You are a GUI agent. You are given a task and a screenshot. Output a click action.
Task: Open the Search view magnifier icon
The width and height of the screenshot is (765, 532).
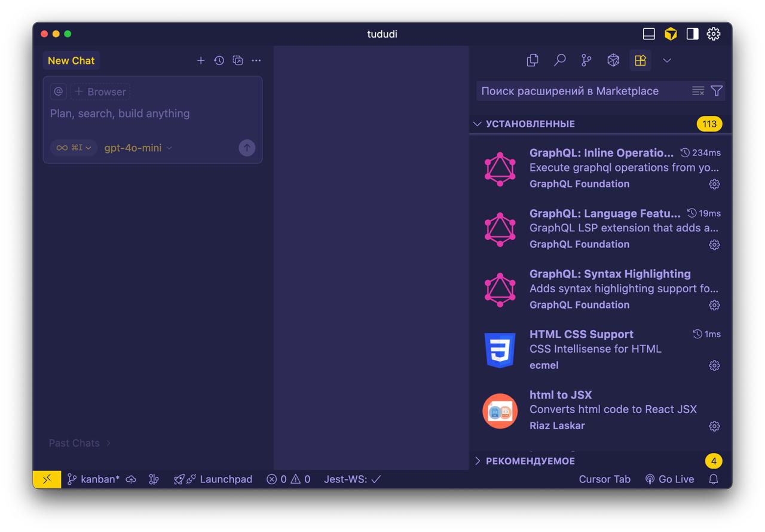point(559,60)
